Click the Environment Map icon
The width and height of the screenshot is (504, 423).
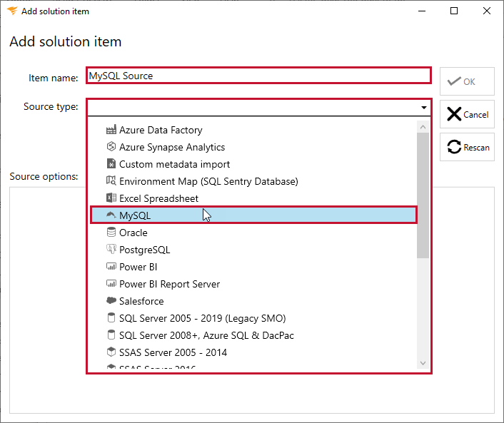coord(111,180)
